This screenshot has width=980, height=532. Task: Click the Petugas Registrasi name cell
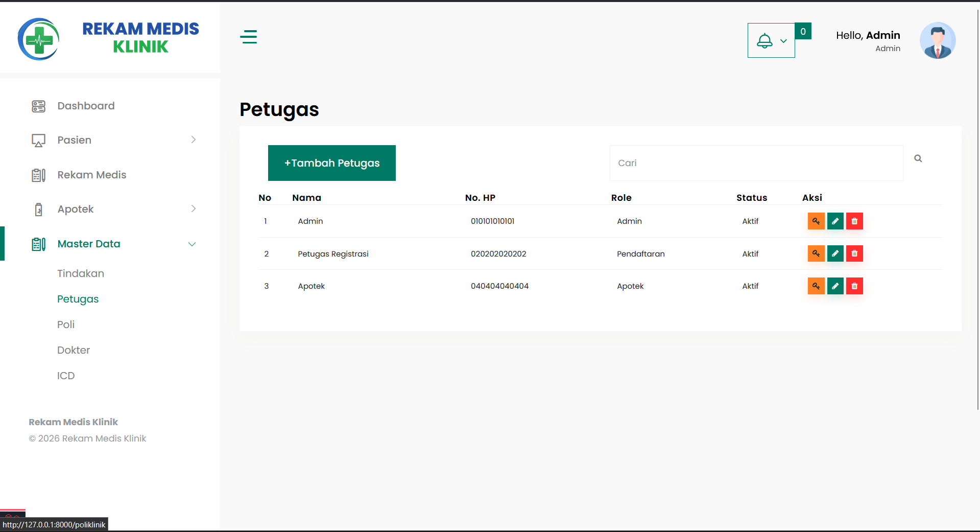pyautogui.click(x=333, y=254)
